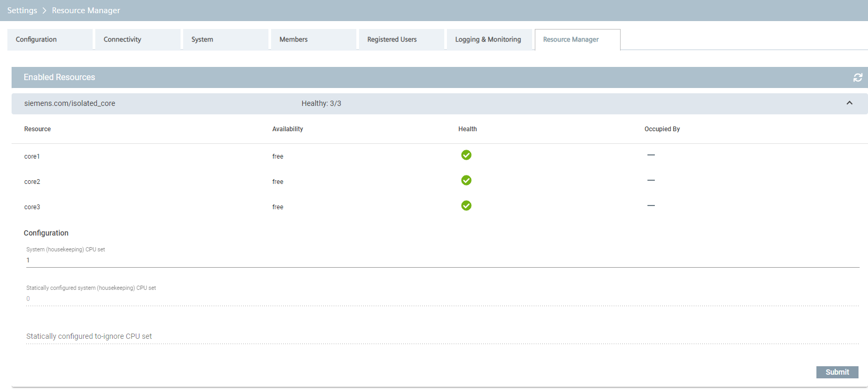Collapse the siemens.com/isolated_core section
The image size is (868, 391).
849,103
